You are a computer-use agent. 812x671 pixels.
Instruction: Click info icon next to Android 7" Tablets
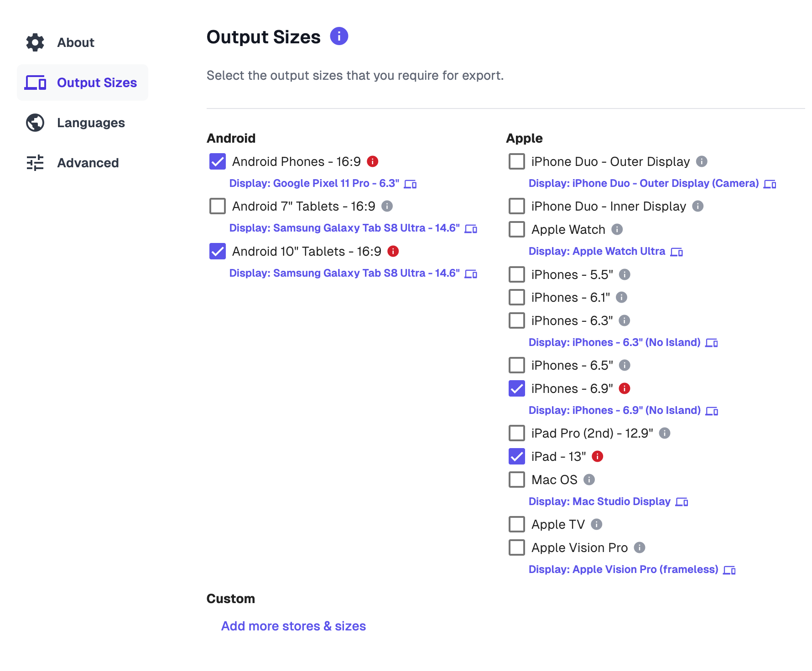(387, 206)
